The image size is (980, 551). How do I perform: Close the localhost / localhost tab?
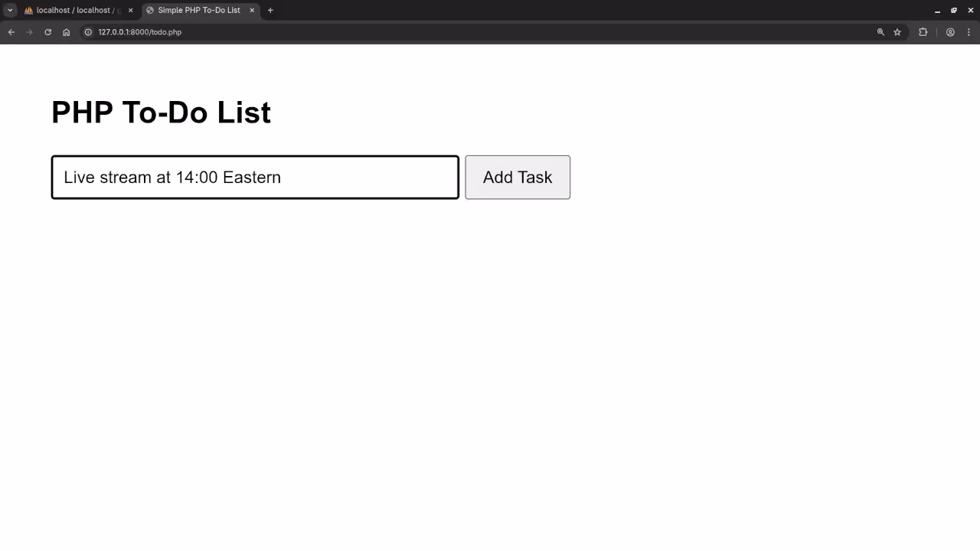(x=130, y=10)
